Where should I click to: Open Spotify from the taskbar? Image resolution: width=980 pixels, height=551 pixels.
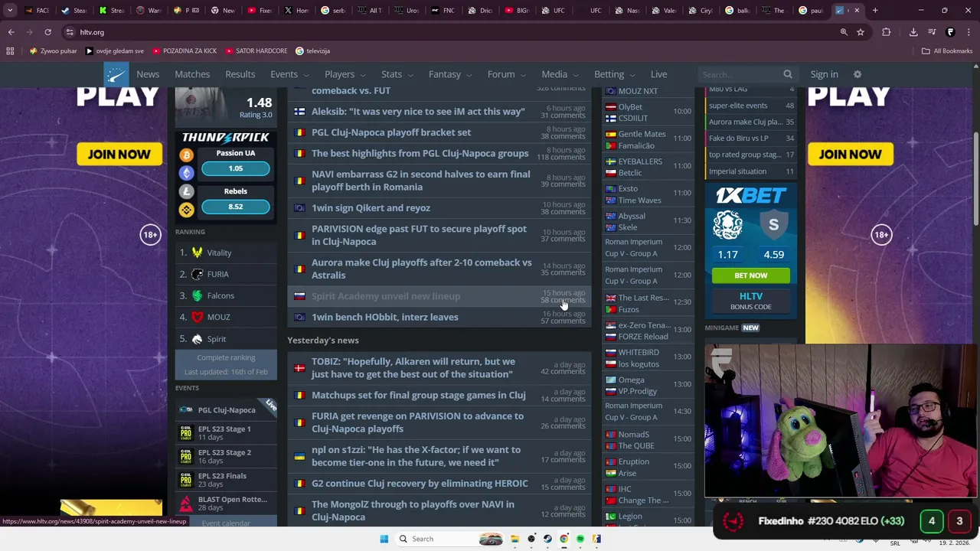tap(580, 539)
